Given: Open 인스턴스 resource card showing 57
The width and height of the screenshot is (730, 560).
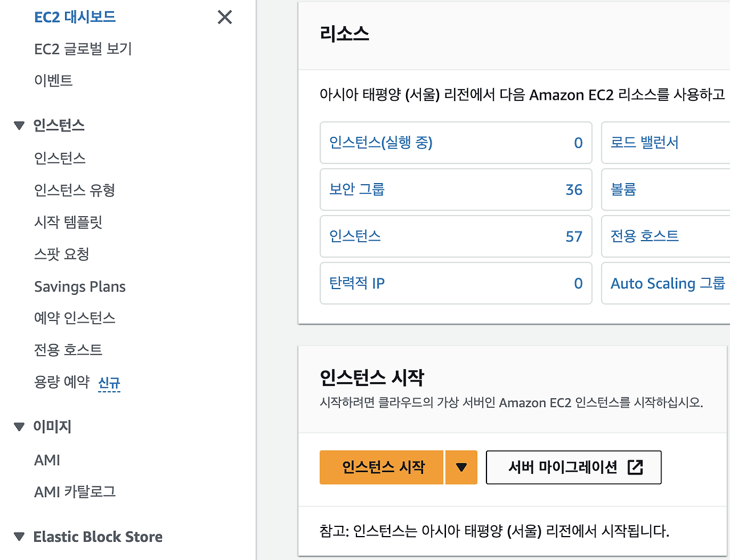Looking at the screenshot, I should tap(456, 236).
